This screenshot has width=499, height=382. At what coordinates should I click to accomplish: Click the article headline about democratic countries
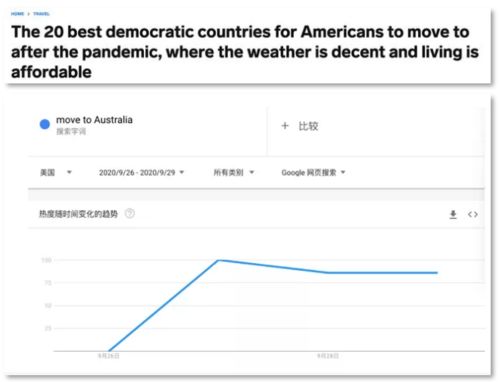tap(245, 52)
